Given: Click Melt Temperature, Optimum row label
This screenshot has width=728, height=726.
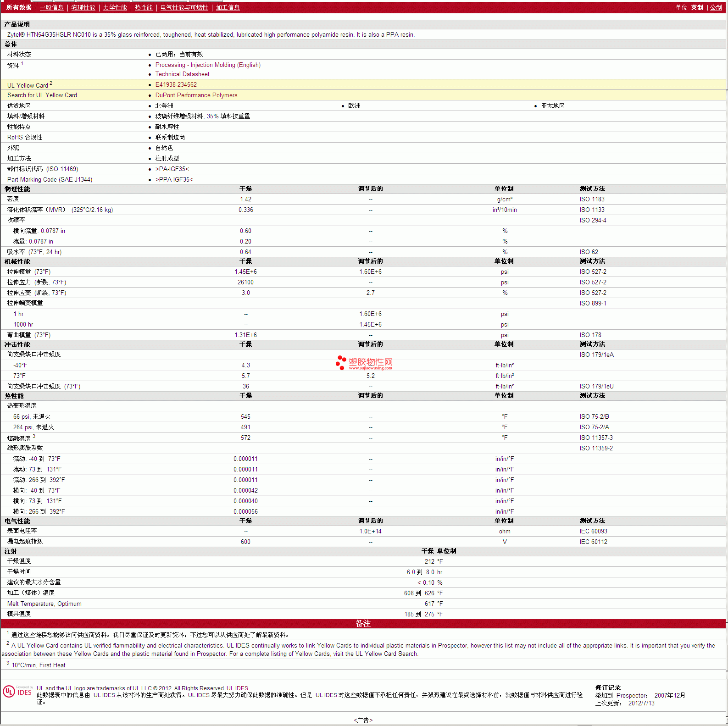Looking at the screenshot, I should (44, 604).
